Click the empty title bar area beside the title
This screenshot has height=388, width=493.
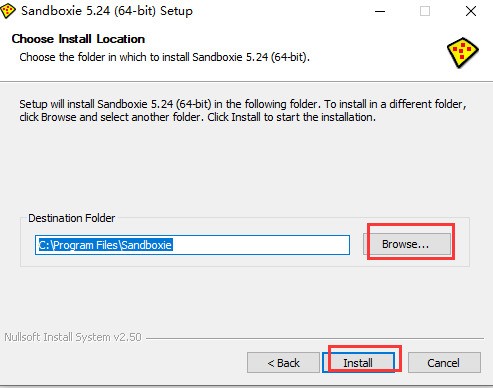point(280,11)
